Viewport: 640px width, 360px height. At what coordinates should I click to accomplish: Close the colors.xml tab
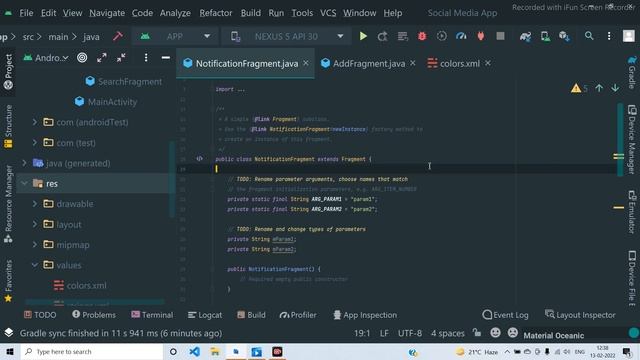(x=488, y=63)
